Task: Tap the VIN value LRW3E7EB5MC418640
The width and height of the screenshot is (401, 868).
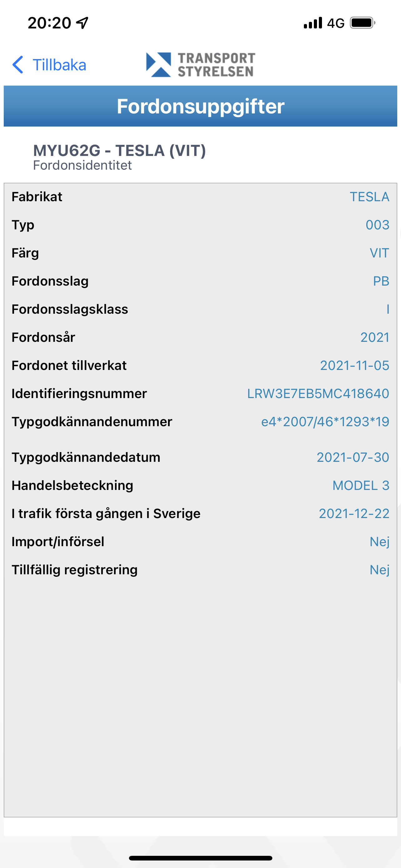Action: [x=318, y=394]
